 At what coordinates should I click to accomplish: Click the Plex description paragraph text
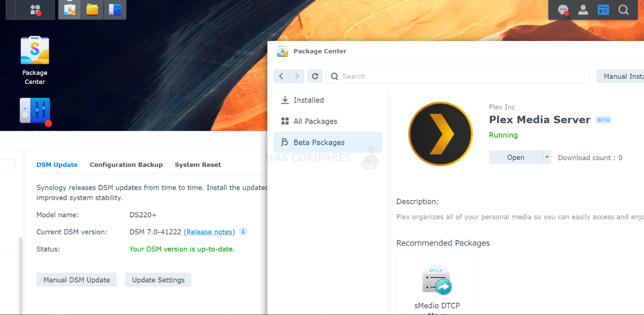coord(520,217)
